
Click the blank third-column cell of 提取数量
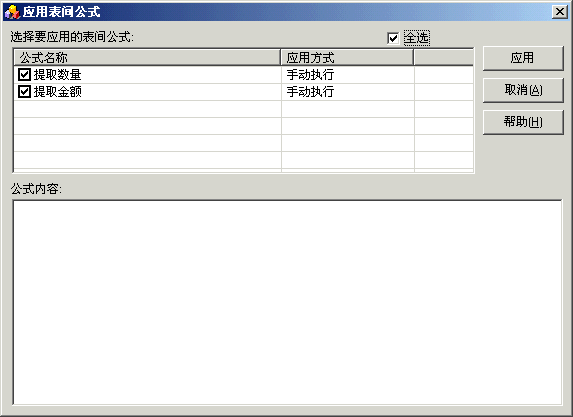(444, 75)
